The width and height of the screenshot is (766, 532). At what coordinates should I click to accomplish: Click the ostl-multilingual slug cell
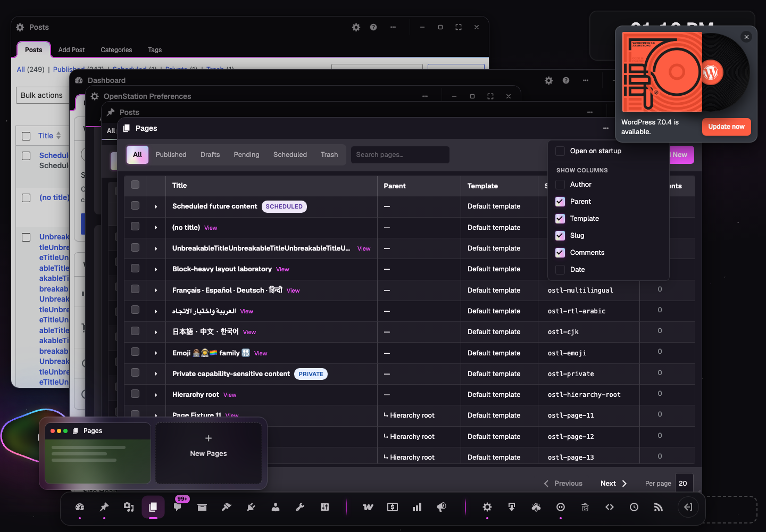[580, 290]
